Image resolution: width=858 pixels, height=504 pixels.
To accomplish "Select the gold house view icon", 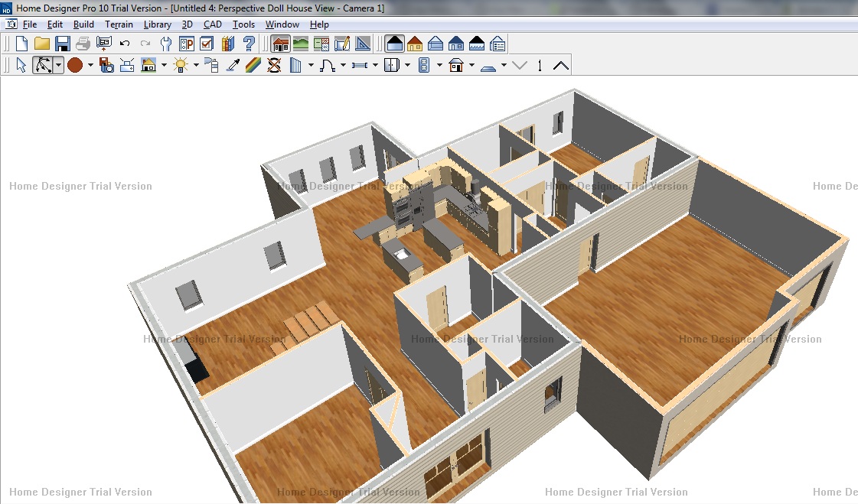I will coord(415,44).
